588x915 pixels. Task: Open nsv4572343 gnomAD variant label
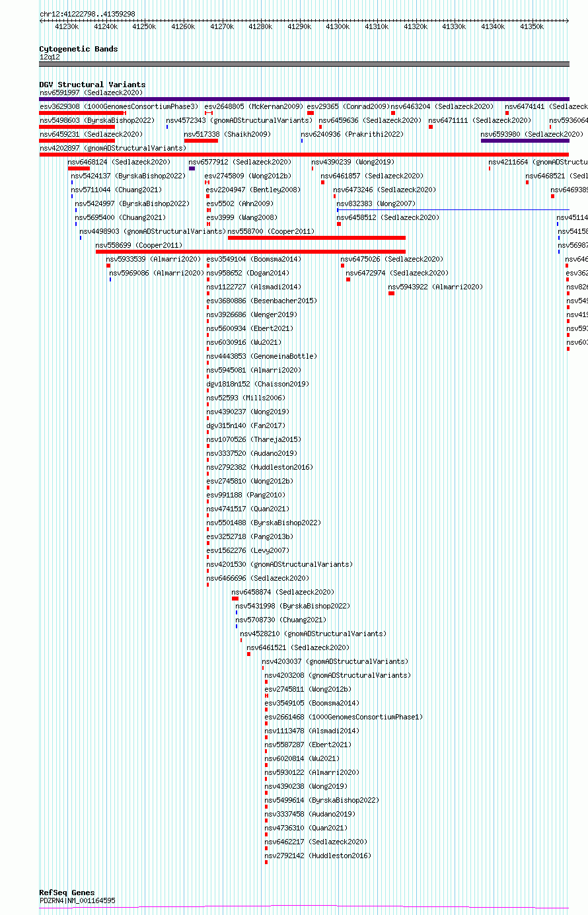tap(239, 120)
